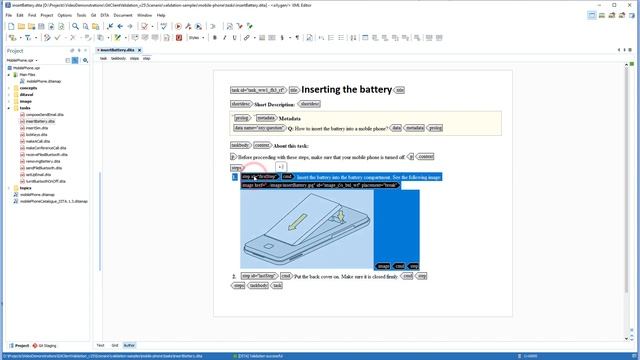Open the Styles dropdown in toolbar
Image resolution: width=640 pixels, height=360 pixels.
click(196, 38)
